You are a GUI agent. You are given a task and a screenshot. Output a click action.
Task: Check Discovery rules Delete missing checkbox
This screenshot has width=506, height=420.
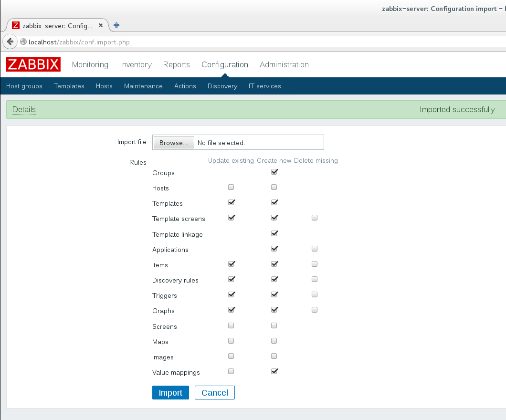pyautogui.click(x=315, y=279)
